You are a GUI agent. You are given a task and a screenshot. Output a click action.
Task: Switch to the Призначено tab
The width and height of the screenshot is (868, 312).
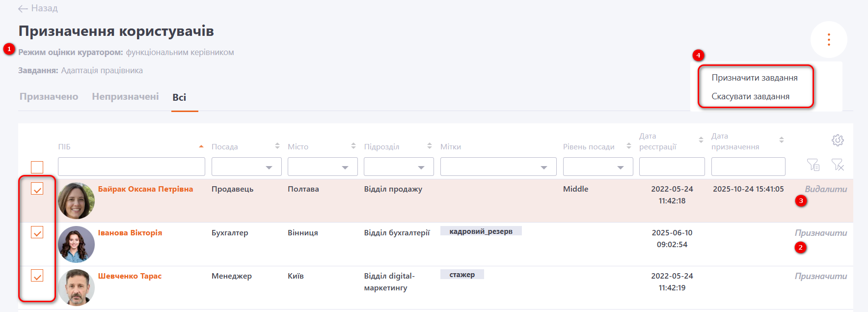click(x=49, y=97)
